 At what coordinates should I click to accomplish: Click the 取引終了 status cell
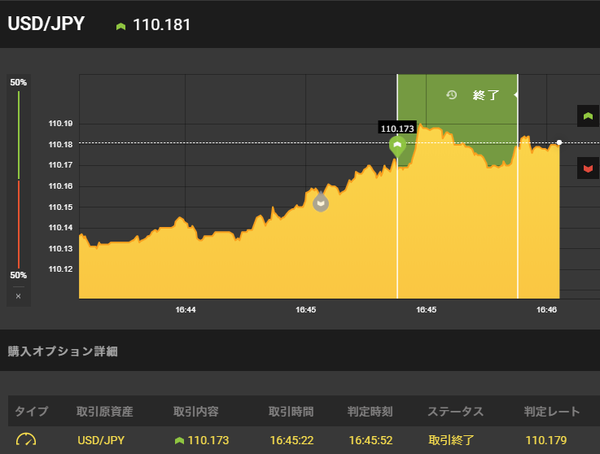tap(451, 440)
